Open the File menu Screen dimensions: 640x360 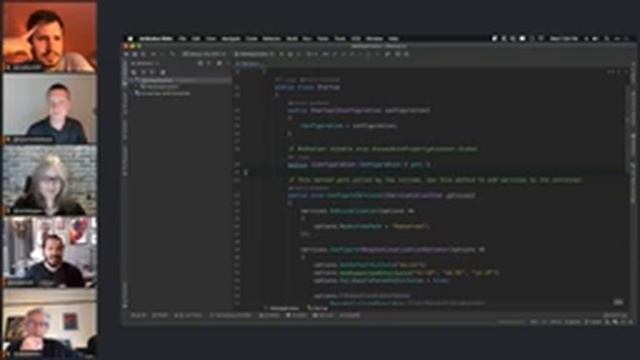click(x=182, y=38)
